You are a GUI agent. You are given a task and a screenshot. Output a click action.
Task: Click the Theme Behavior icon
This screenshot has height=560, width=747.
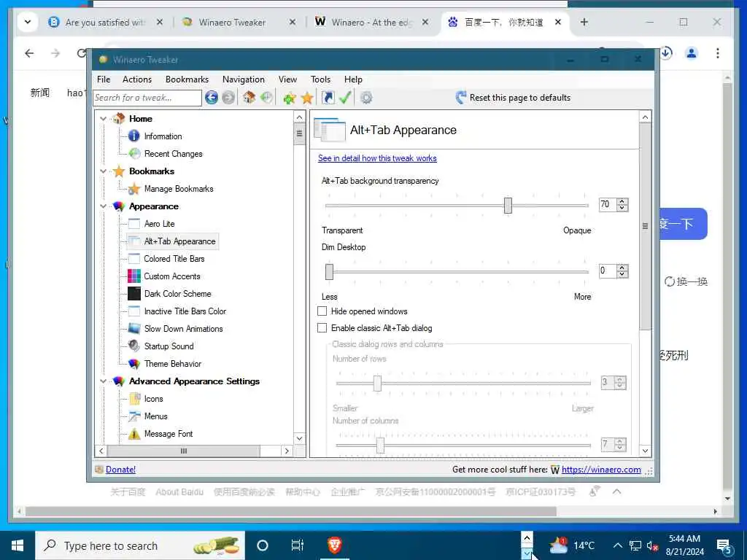tap(134, 364)
